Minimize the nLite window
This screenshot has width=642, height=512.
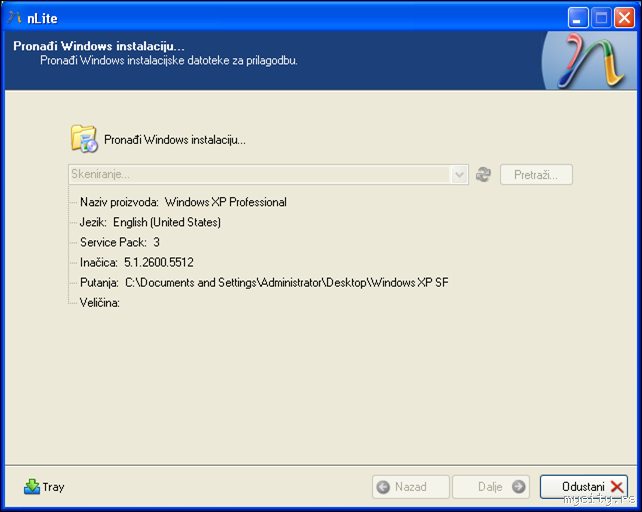pos(578,18)
